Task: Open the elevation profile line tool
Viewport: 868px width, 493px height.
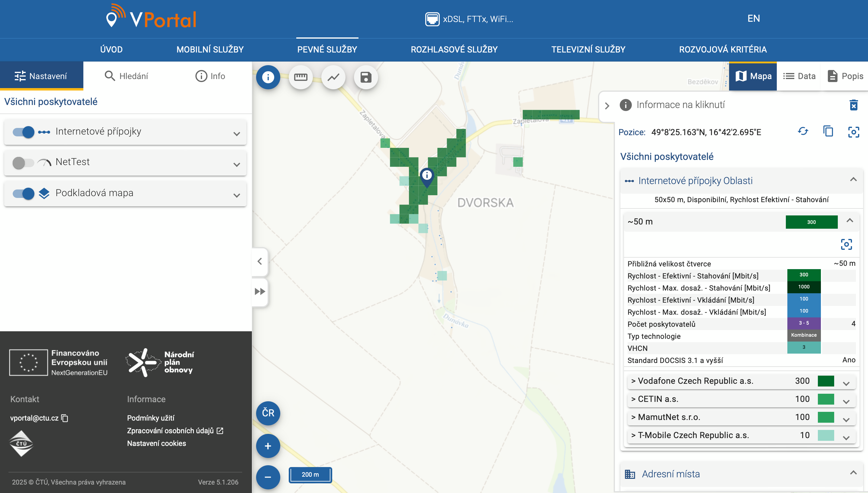Action: (333, 77)
